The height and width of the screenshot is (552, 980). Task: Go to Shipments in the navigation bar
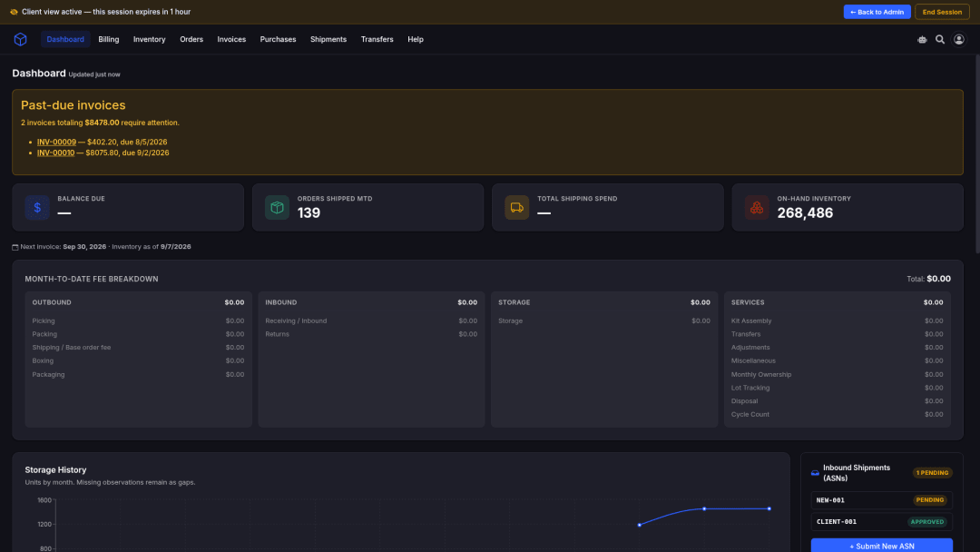click(328, 39)
